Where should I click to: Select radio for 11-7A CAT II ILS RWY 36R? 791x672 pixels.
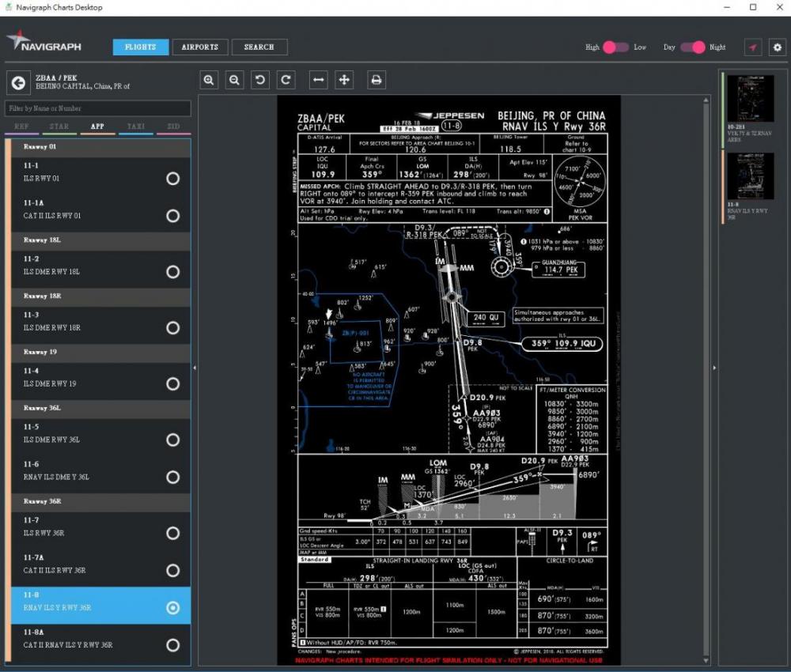[x=173, y=570]
